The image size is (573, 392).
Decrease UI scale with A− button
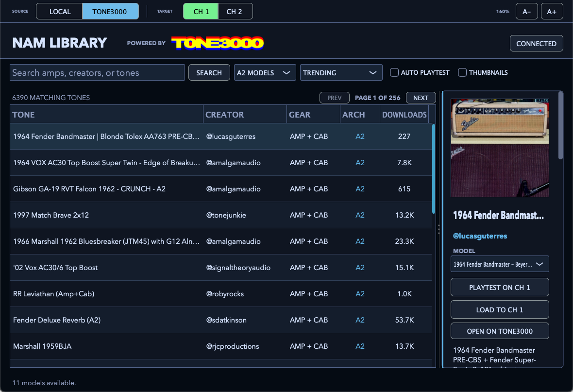point(526,11)
